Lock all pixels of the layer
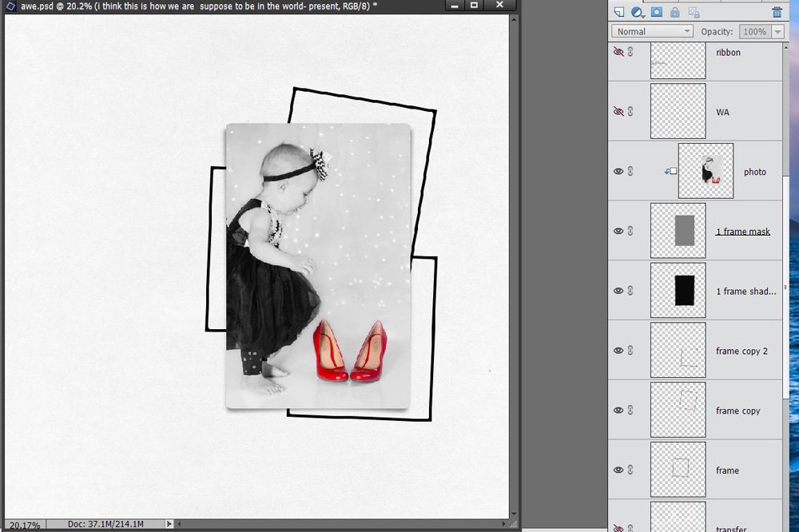The height and width of the screenshot is (532, 799). point(674,12)
